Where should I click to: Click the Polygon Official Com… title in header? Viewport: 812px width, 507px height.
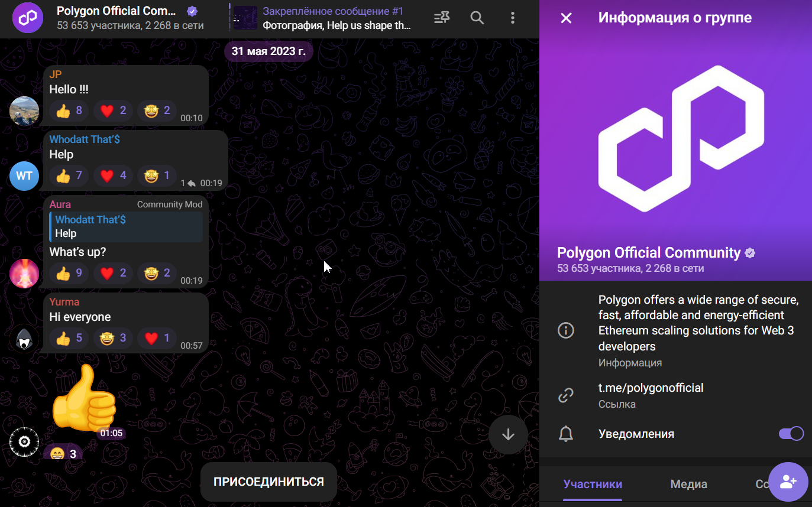[x=117, y=11]
